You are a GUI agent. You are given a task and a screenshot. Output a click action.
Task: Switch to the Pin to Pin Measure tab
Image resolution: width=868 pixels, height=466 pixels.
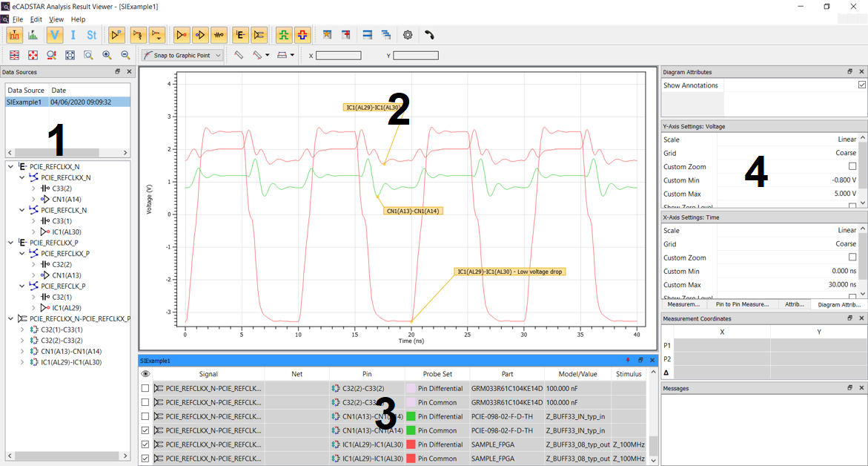tap(742, 304)
